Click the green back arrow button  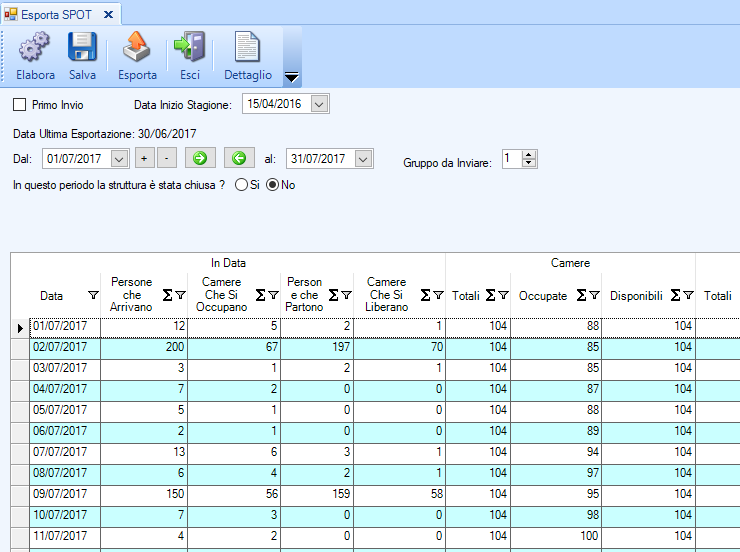tap(237, 158)
